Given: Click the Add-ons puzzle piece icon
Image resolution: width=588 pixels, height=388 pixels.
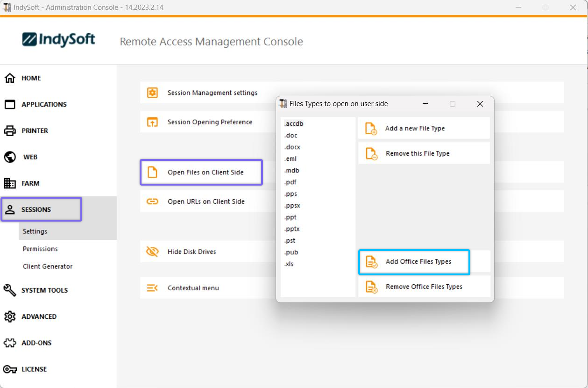Looking at the screenshot, I should click(x=10, y=343).
